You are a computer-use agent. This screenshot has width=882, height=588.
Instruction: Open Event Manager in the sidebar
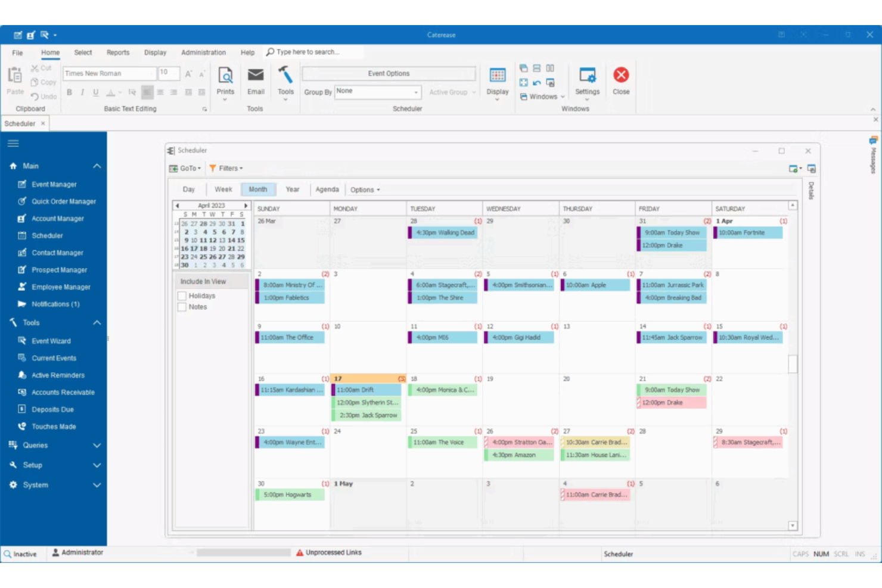[x=54, y=185]
